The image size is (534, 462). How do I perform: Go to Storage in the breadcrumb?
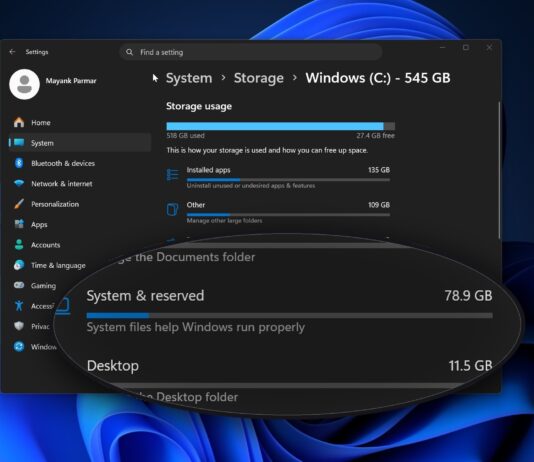[x=259, y=78]
